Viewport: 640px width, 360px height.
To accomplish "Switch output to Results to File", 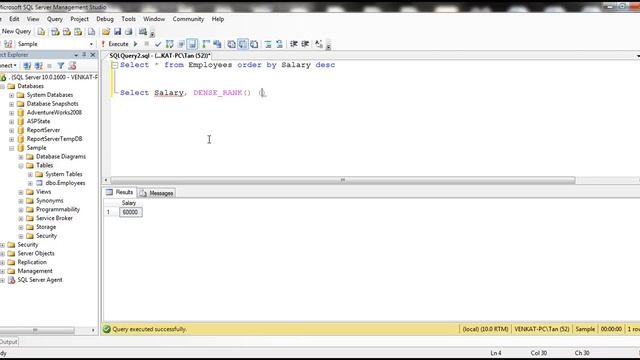I will click(254, 44).
